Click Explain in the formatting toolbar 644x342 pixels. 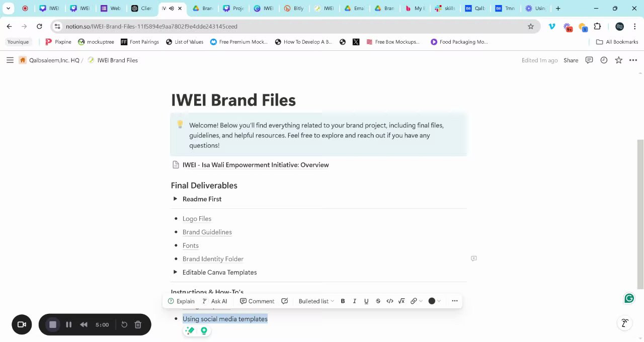tap(181, 301)
